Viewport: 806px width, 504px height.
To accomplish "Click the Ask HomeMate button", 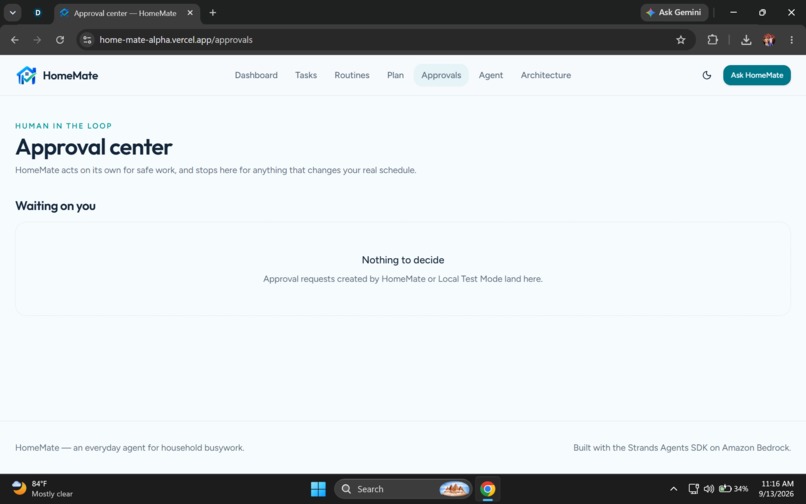I will [757, 75].
